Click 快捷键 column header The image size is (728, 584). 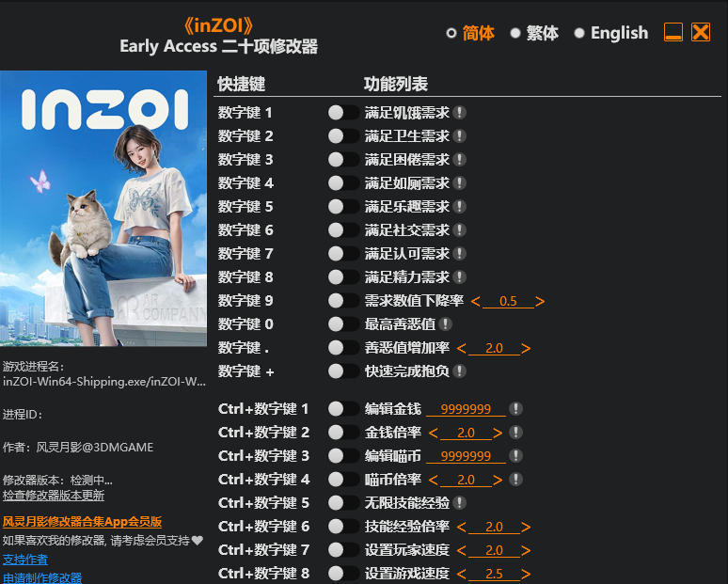point(242,84)
